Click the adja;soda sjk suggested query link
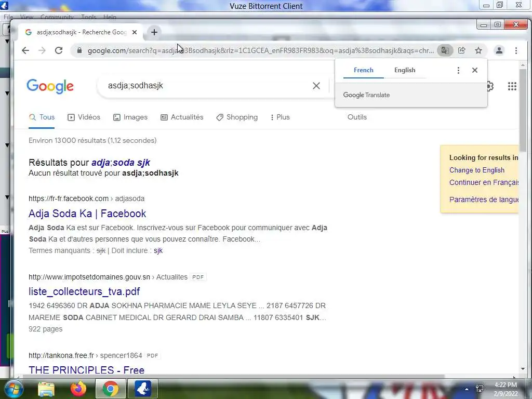The width and height of the screenshot is (532, 399). click(121, 163)
